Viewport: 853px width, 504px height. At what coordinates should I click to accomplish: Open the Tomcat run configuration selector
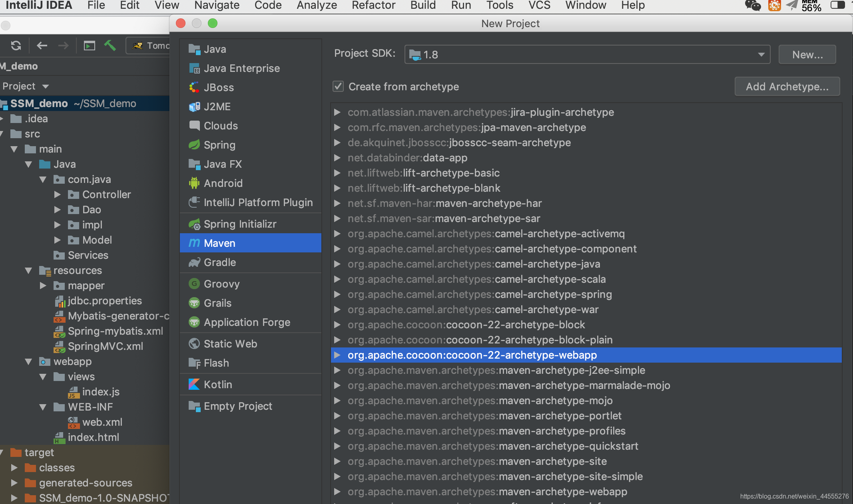148,46
